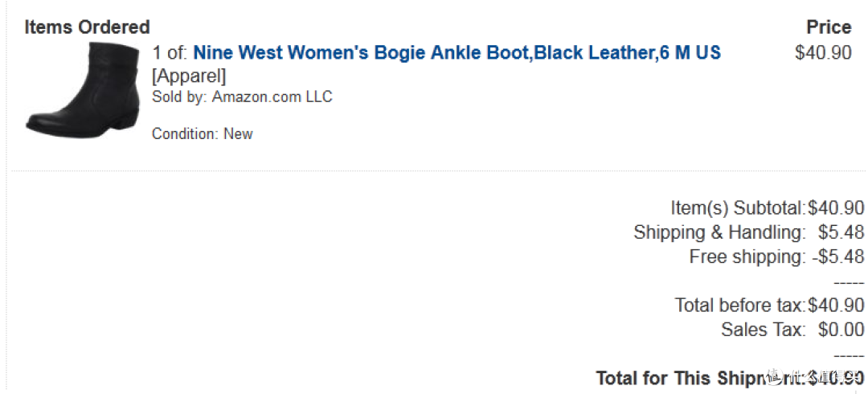The height and width of the screenshot is (394, 868).
Task: Click the Shipping & Handling label
Action: pos(719,232)
